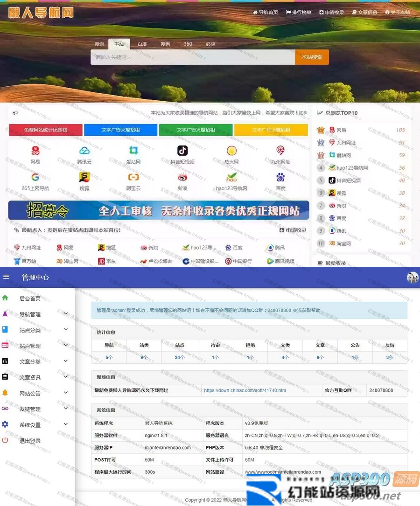Screen dimensions: 420x506
Task: Open the 阿里云 site icon
Action: [133, 177]
